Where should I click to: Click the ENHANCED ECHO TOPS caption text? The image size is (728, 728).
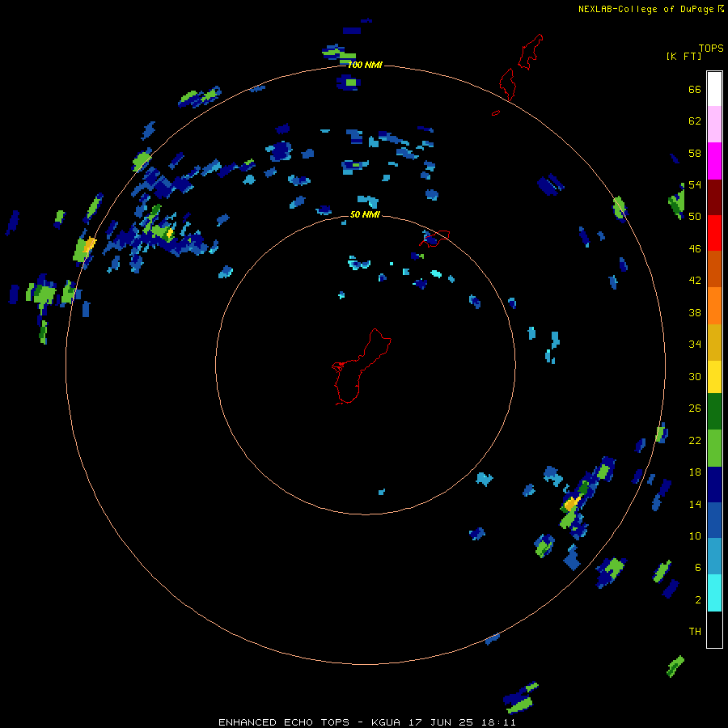coord(284,722)
